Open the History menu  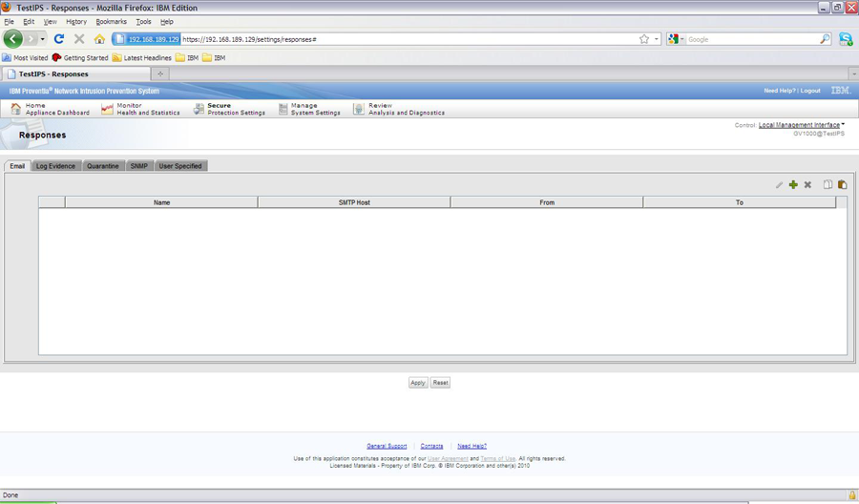point(76,21)
